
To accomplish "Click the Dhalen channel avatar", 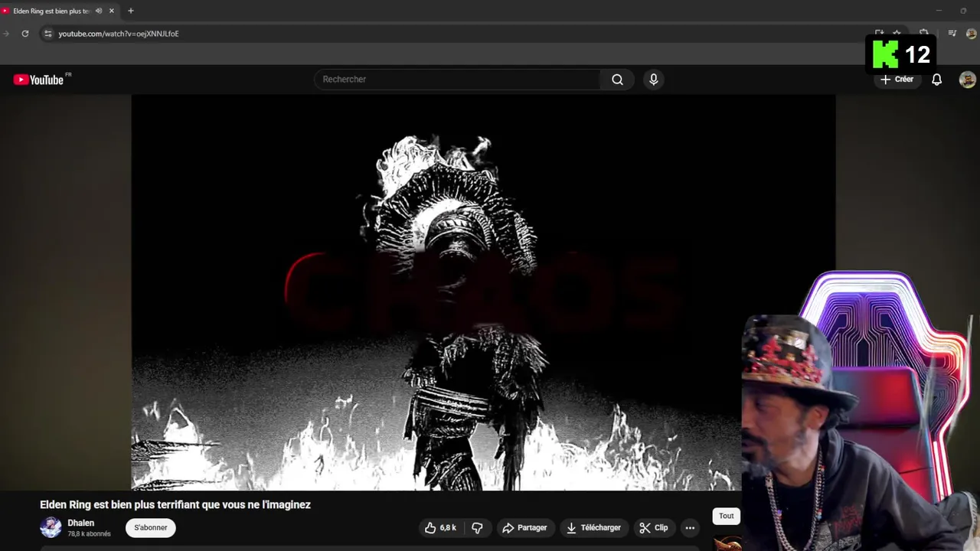I will coord(51,527).
